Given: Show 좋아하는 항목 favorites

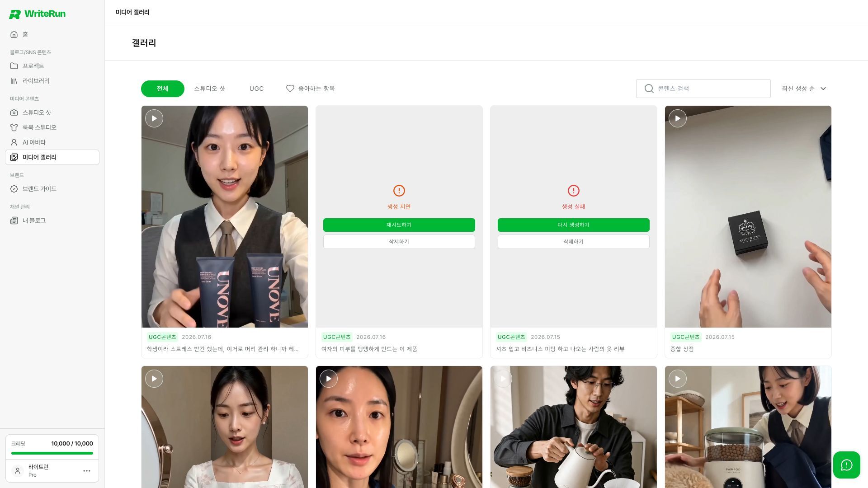Looking at the screenshot, I should point(311,89).
